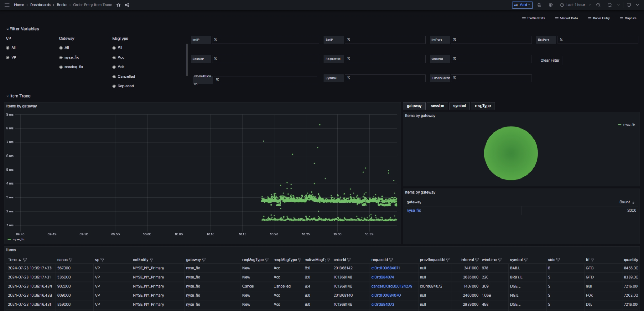Filter the wiretime column
This screenshot has height=311, width=644.
[500, 260]
